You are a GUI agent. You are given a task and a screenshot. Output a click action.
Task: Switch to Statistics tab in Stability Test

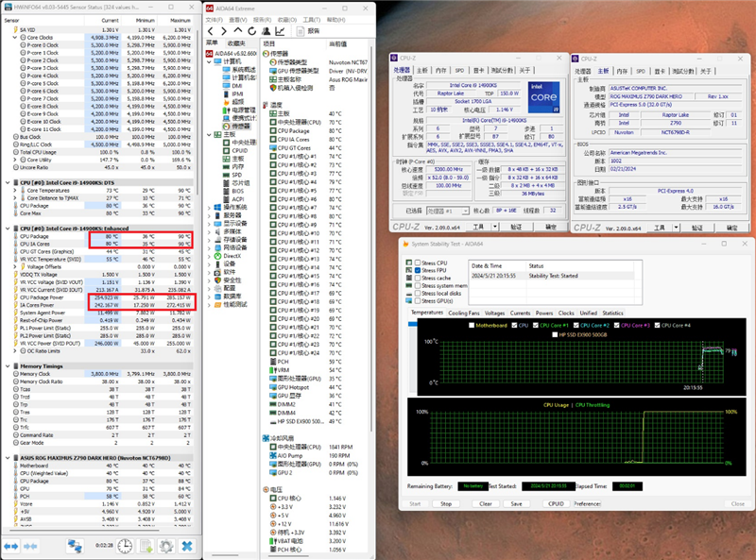click(x=612, y=313)
